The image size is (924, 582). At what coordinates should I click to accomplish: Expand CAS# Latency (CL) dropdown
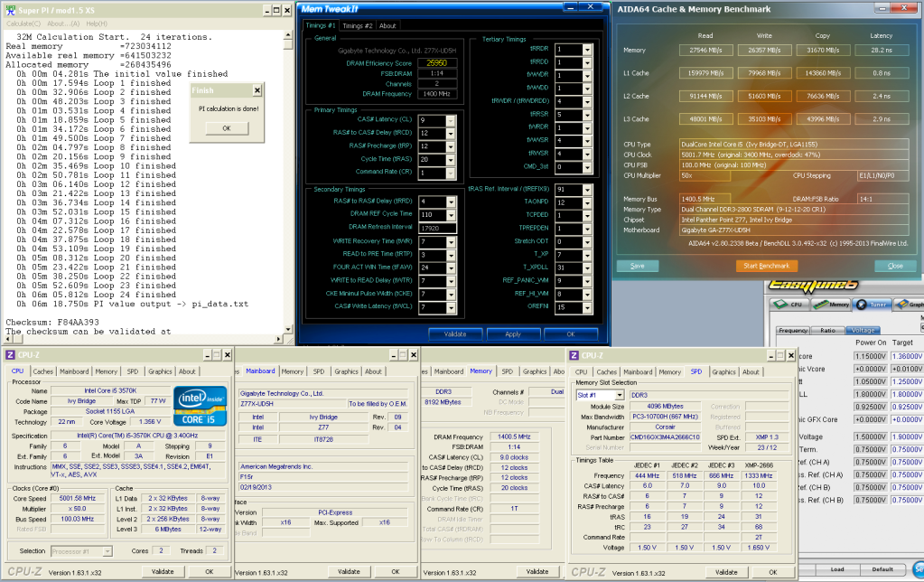coord(450,121)
